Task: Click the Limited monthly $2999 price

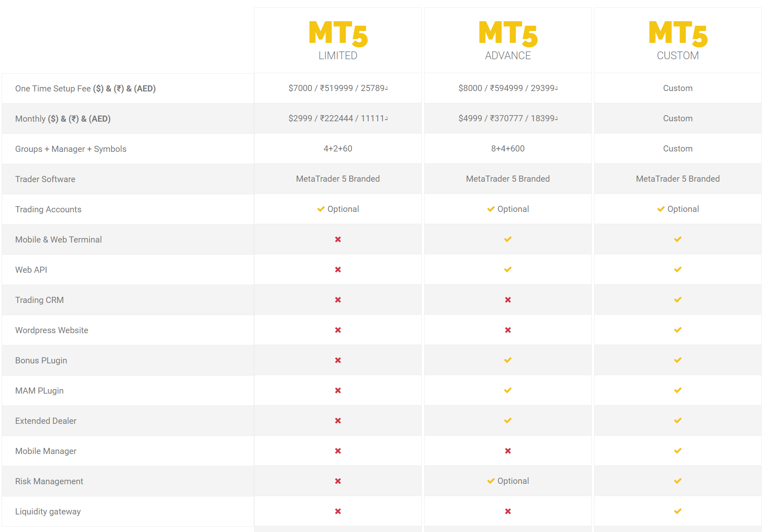Action: (338, 118)
